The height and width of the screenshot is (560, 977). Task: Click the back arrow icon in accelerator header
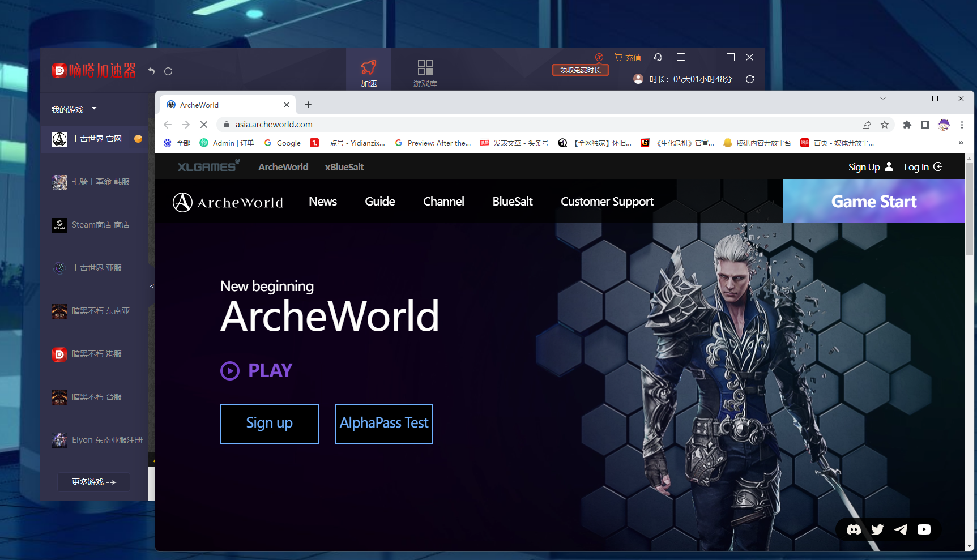click(x=151, y=71)
